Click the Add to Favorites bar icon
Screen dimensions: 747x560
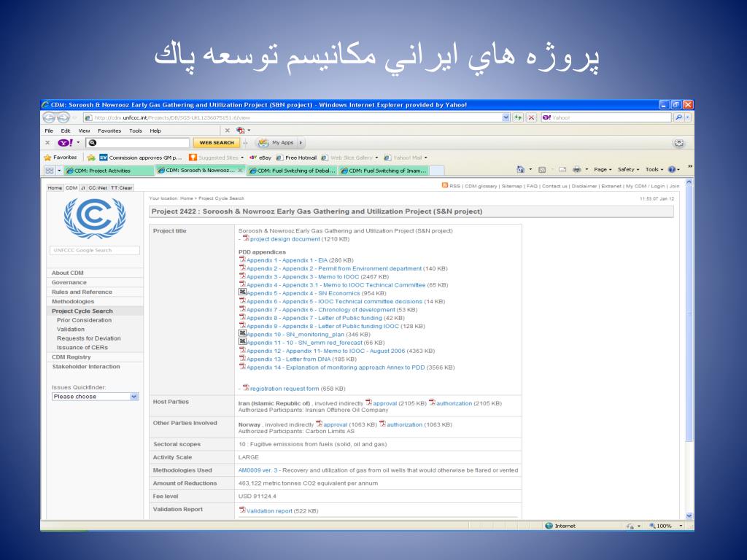point(91,157)
